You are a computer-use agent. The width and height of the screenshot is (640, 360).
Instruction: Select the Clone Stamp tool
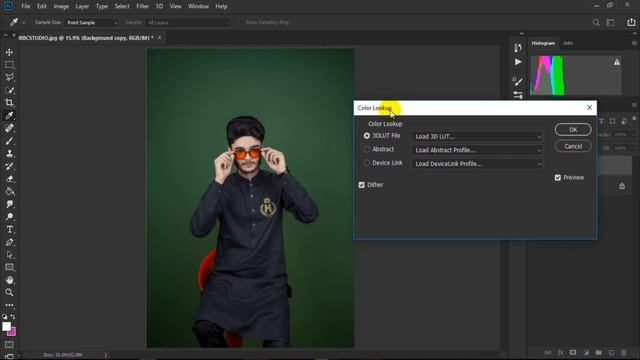(x=9, y=153)
